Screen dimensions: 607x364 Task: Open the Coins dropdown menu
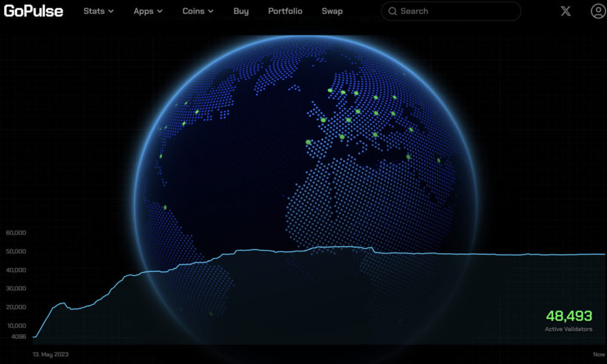pyautogui.click(x=198, y=11)
